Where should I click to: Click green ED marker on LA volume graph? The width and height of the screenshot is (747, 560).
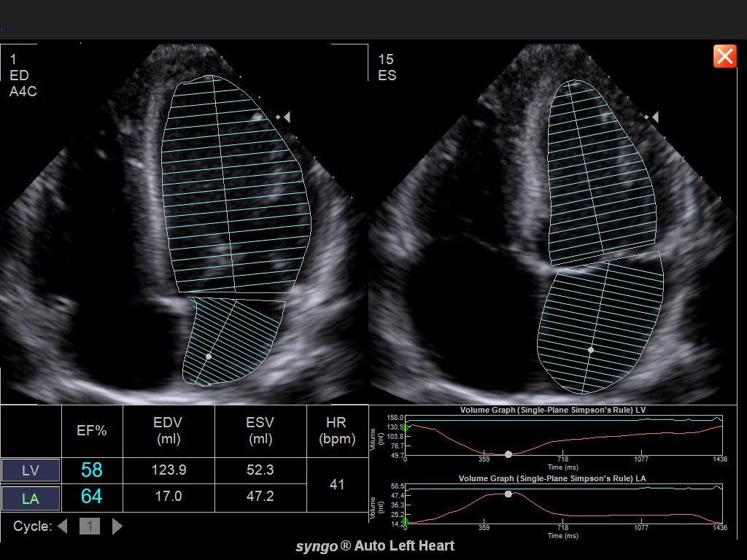click(x=406, y=521)
